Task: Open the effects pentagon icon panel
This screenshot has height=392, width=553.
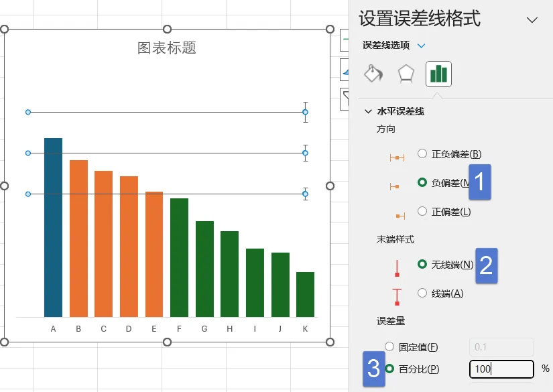Action: click(405, 74)
